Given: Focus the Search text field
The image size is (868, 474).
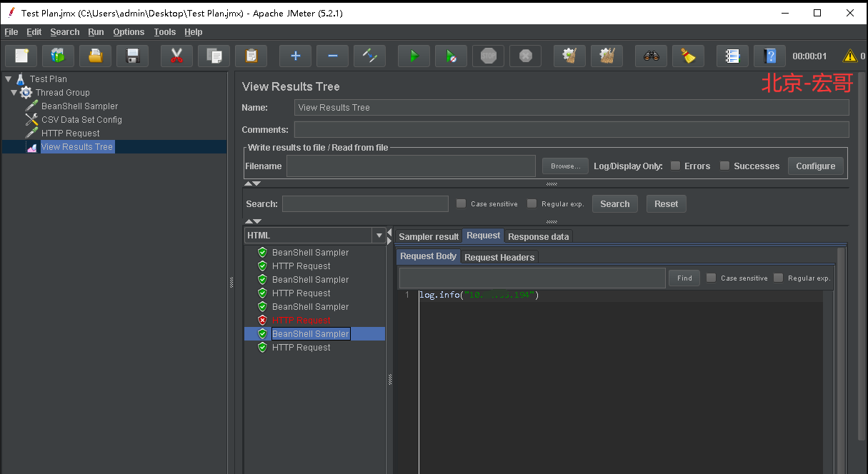Looking at the screenshot, I should [365, 204].
